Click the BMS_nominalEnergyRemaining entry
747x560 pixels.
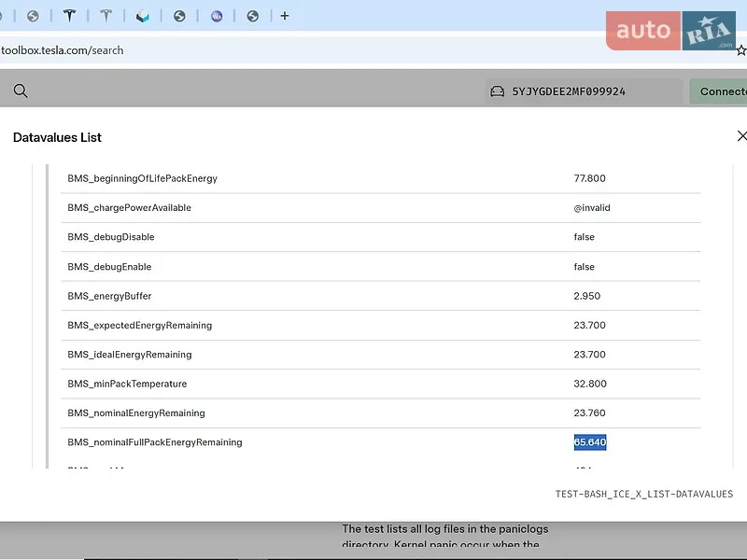[x=136, y=413]
